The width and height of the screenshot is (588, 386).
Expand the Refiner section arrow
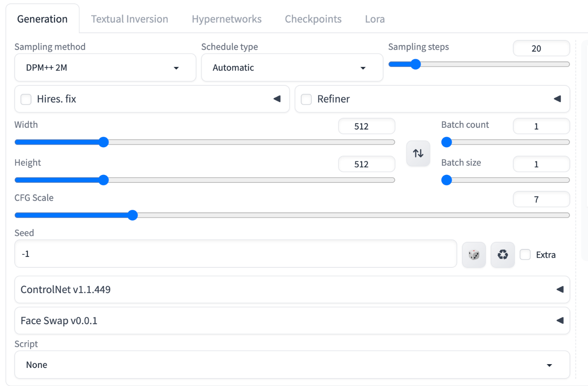(557, 99)
